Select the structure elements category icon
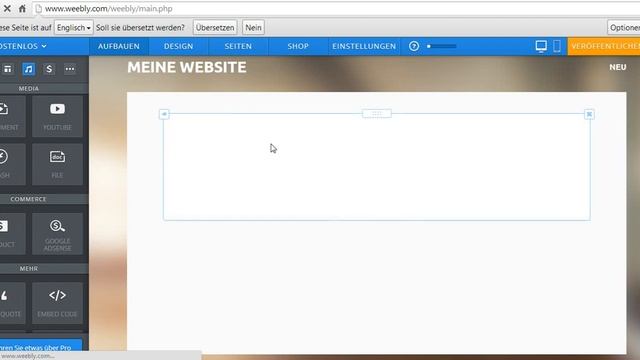 click(x=7, y=69)
